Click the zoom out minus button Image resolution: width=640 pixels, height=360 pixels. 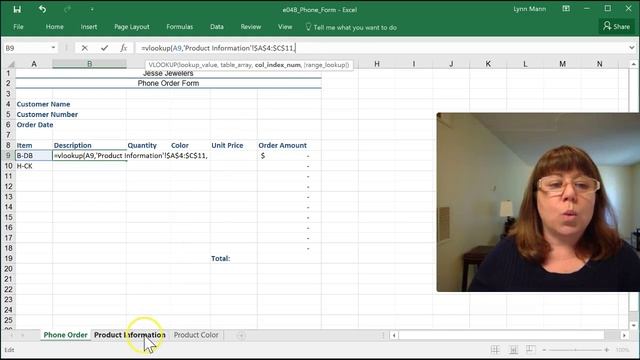point(544,350)
